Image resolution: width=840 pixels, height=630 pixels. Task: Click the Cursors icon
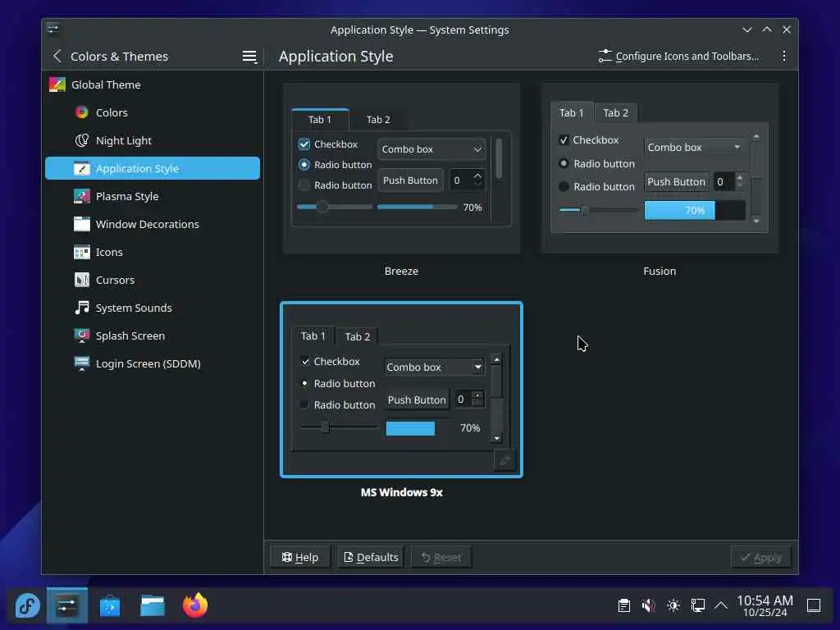pyautogui.click(x=81, y=280)
